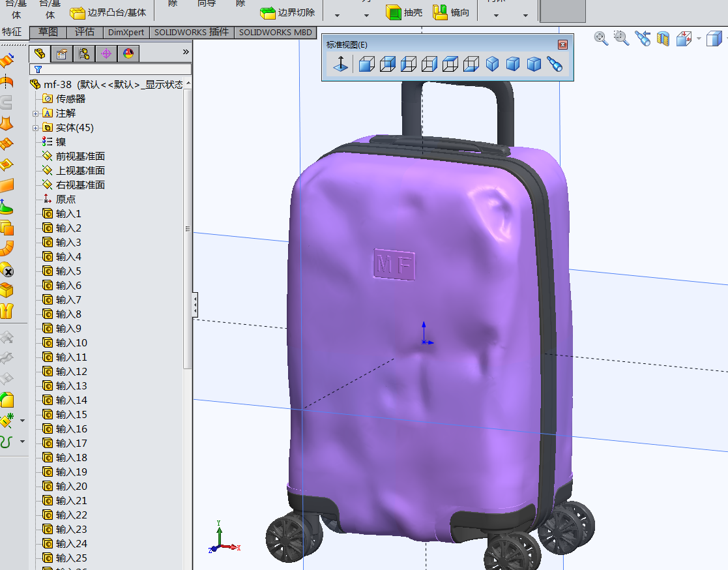Image resolution: width=728 pixels, height=570 pixels.
Task: Switch to the 特征 tab
Action: [12, 32]
